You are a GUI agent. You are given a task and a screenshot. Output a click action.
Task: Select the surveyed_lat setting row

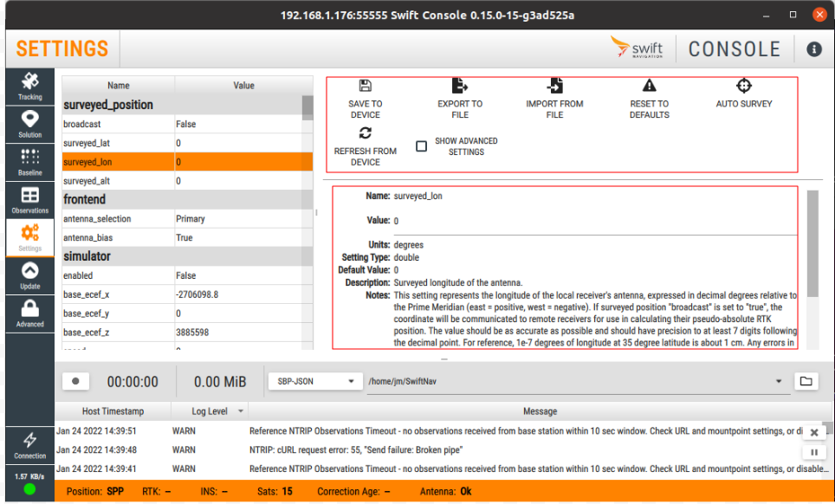click(x=182, y=143)
